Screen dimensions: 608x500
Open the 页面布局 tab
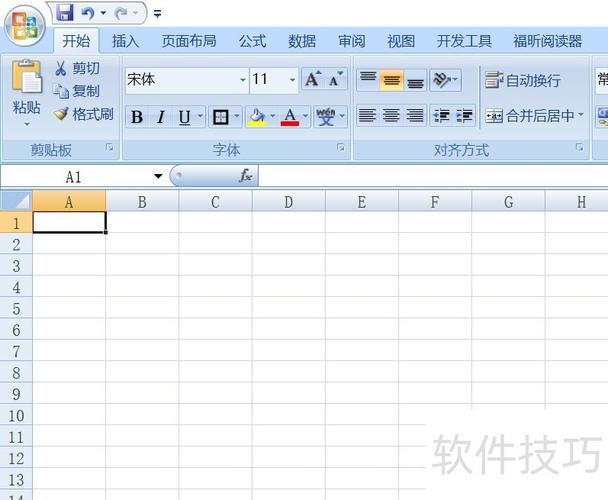coord(189,41)
